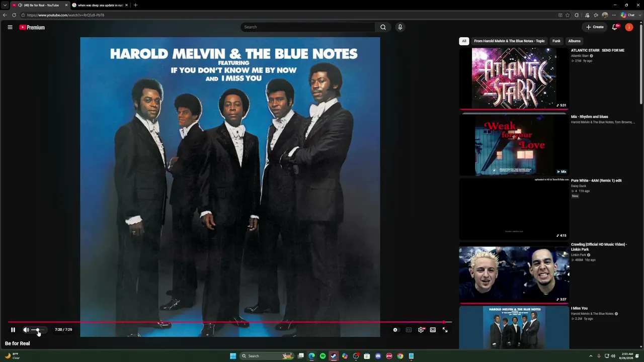Open the Weak for your Love mix thumbnail
Screen dimensions: 644x362
coord(514,145)
